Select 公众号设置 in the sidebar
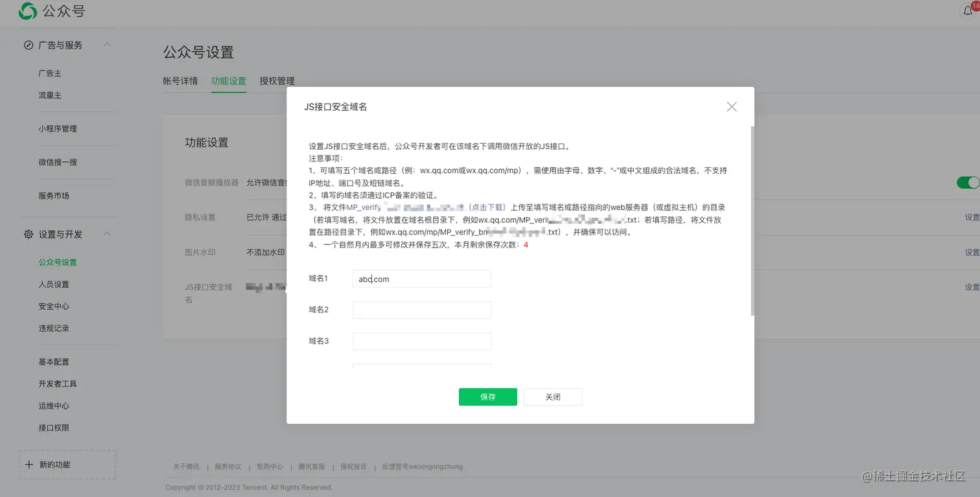The height and width of the screenshot is (497, 980). pos(58,262)
